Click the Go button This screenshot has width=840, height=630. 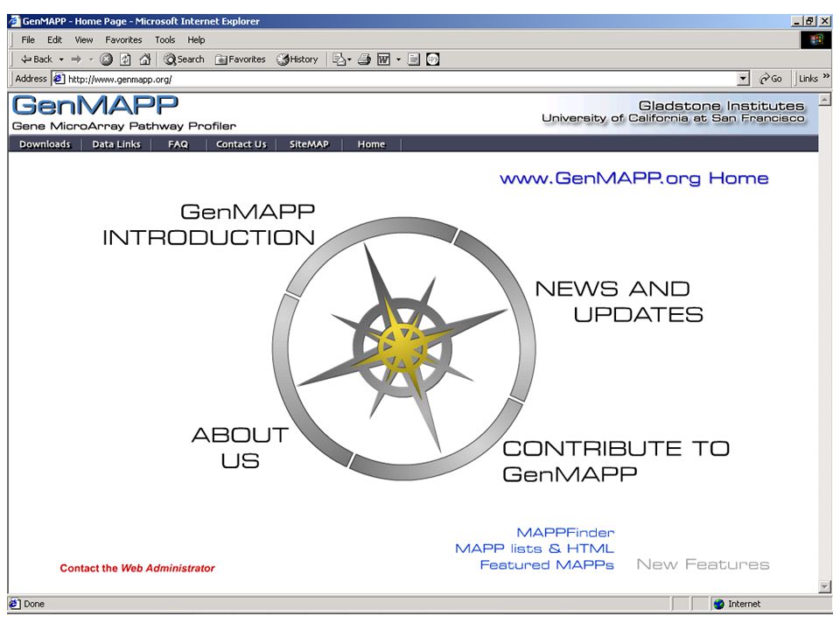(770, 80)
